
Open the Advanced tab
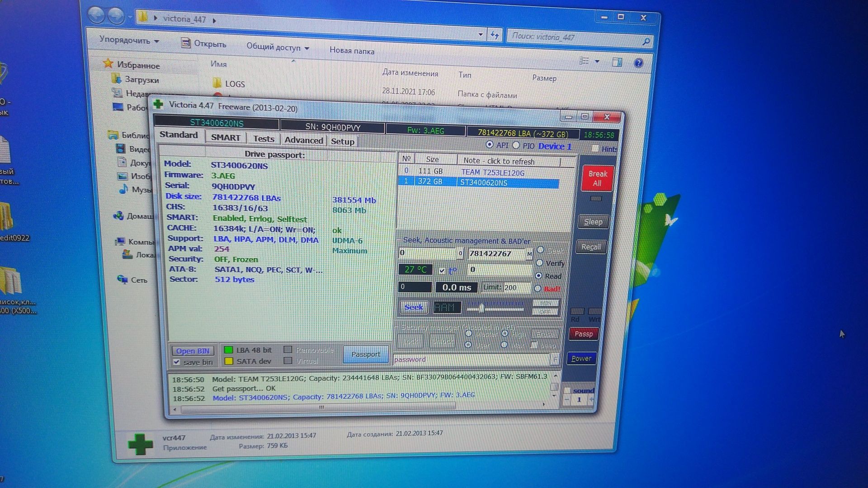point(304,140)
